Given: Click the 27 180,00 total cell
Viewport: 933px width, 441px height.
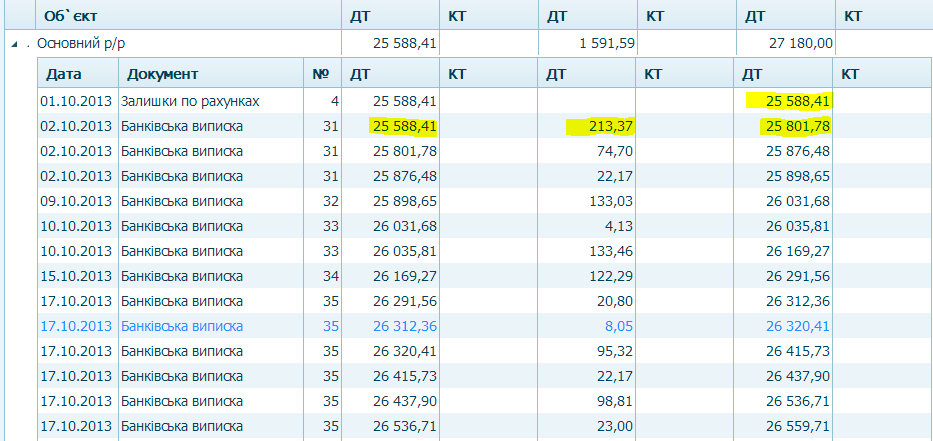Looking at the screenshot, I should (799, 43).
